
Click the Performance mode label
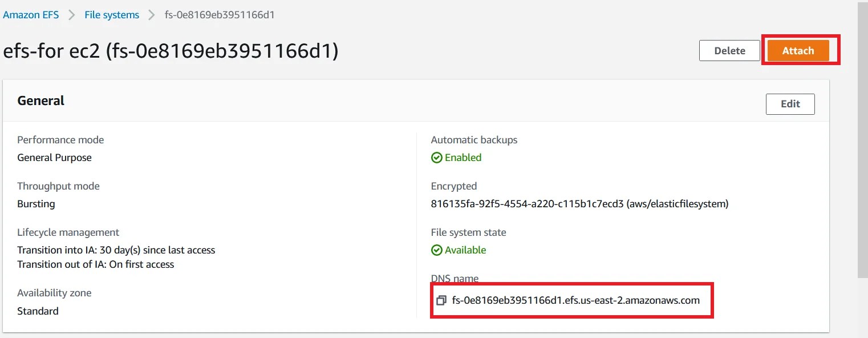pyautogui.click(x=60, y=139)
